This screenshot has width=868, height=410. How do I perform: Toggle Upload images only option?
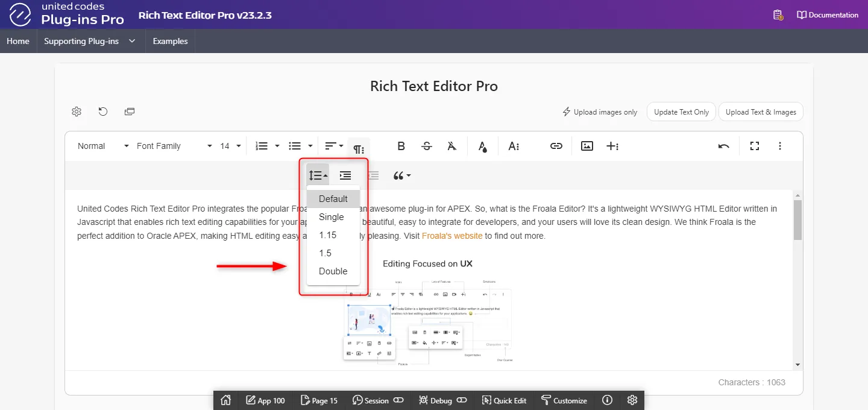click(600, 112)
